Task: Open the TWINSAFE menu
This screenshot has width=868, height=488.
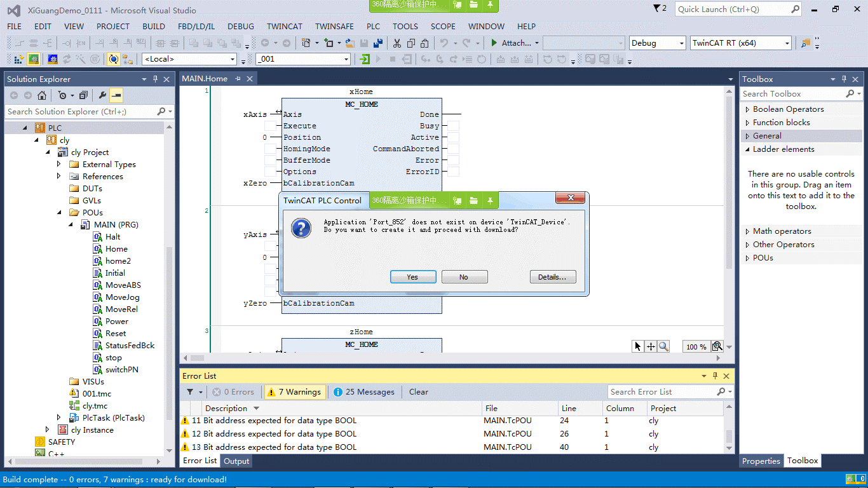Action: pos(334,27)
